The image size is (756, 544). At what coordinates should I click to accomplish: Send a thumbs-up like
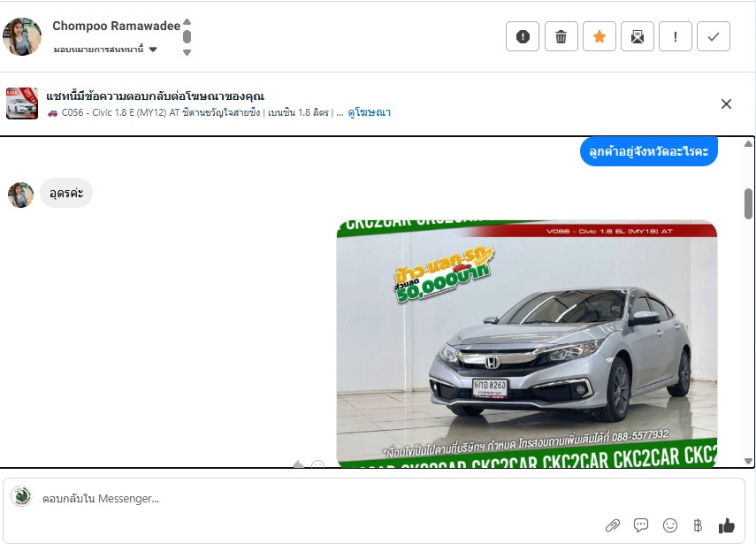coord(726,525)
